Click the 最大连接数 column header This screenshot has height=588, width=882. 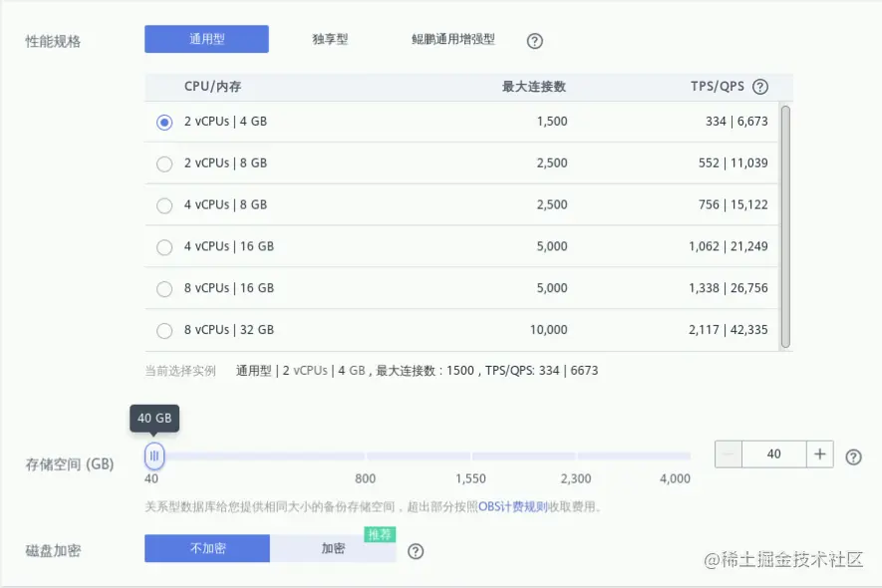pos(534,87)
